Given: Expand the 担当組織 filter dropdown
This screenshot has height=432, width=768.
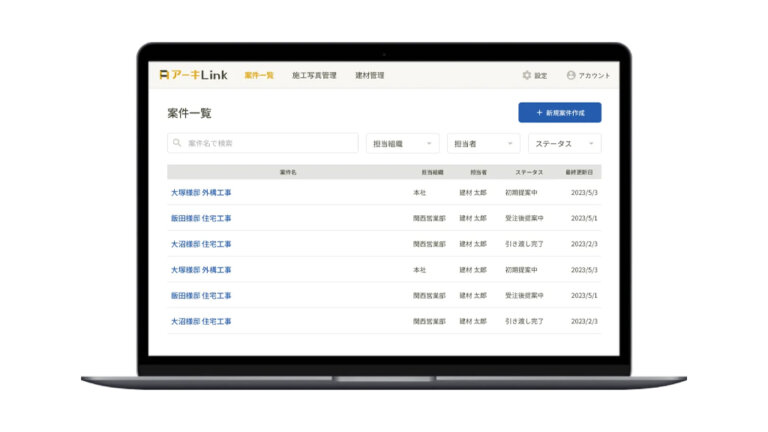Looking at the screenshot, I should [402, 143].
